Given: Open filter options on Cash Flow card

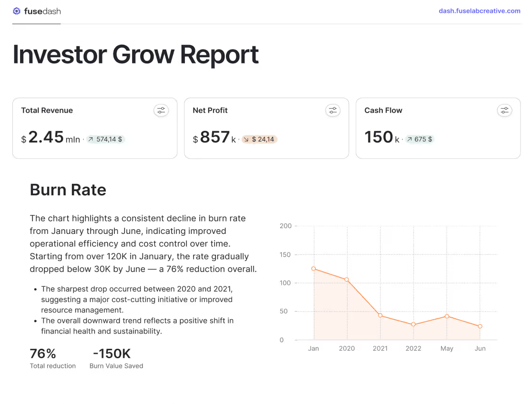Looking at the screenshot, I should [x=504, y=110].
